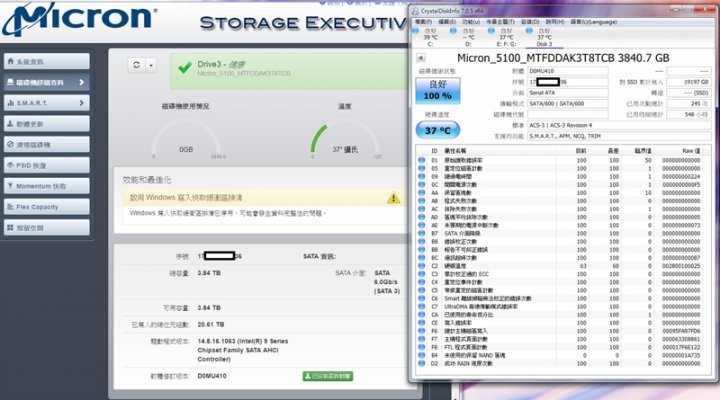Click the status circle of attribute ID CA

(422, 315)
